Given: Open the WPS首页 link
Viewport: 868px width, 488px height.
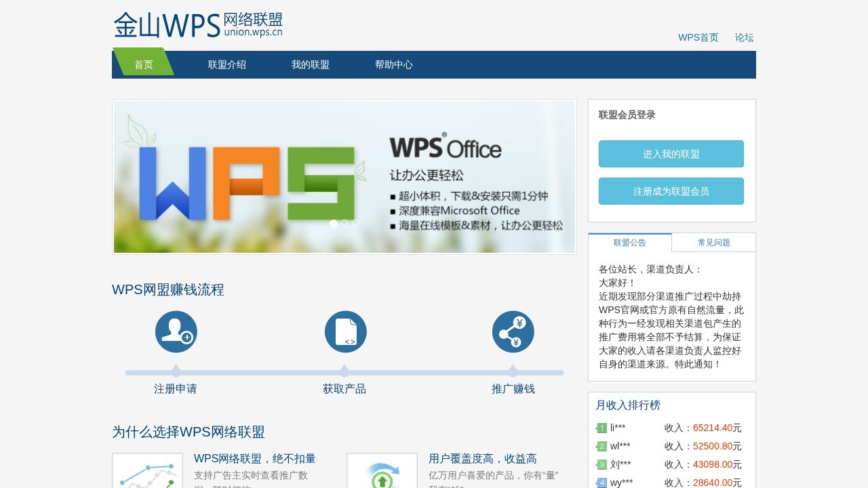Looking at the screenshot, I should coord(698,38).
